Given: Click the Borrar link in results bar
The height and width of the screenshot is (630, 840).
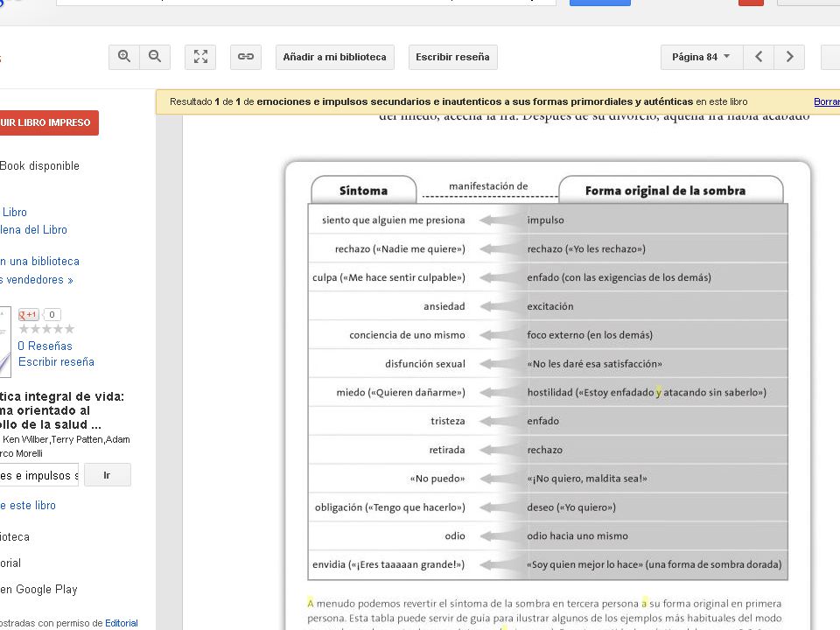Looking at the screenshot, I should click(827, 101).
